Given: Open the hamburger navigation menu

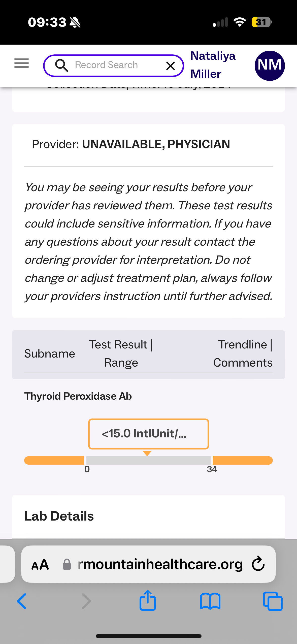Looking at the screenshot, I should (21, 63).
